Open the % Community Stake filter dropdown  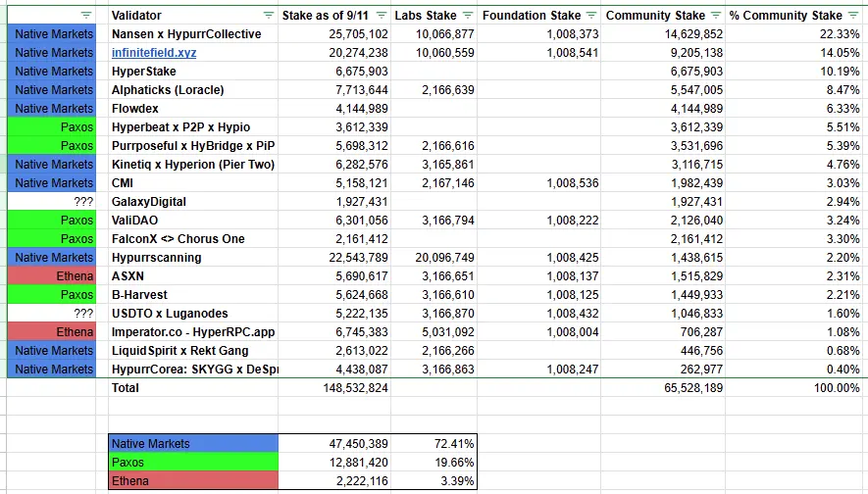[853, 16]
